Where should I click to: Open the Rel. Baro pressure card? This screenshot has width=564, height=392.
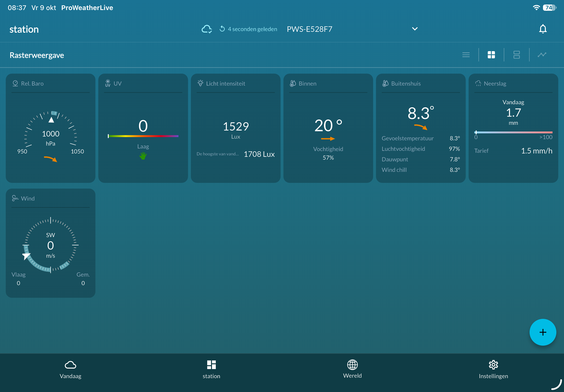pyautogui.click(x=51, y=128)
